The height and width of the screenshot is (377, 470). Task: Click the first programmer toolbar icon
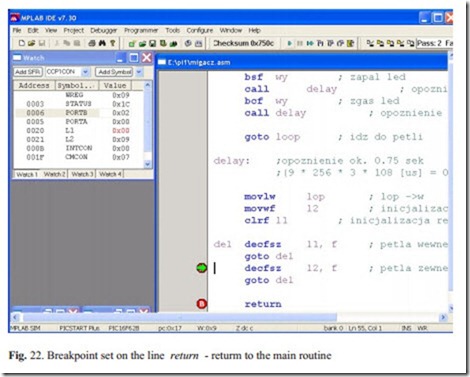tap(370, 43)
